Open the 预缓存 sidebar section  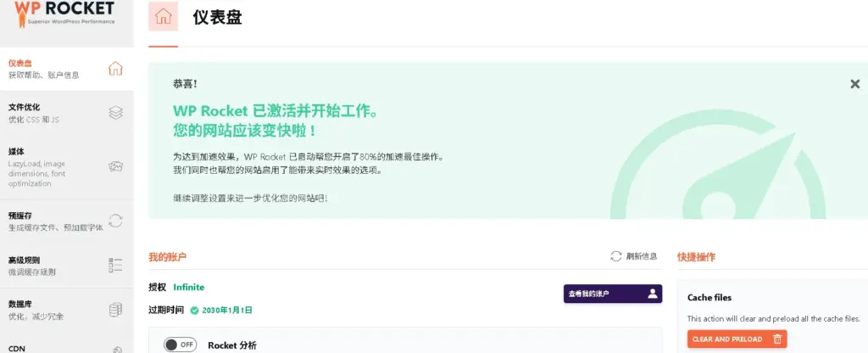click(x=66, y=221)
